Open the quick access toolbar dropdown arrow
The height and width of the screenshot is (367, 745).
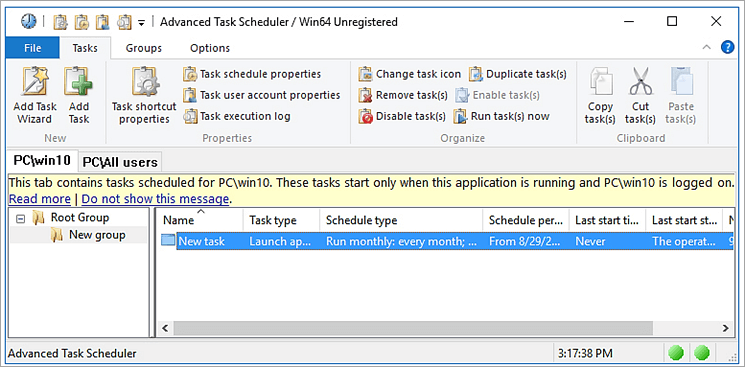pyautogui.click(x=141, y=22)
